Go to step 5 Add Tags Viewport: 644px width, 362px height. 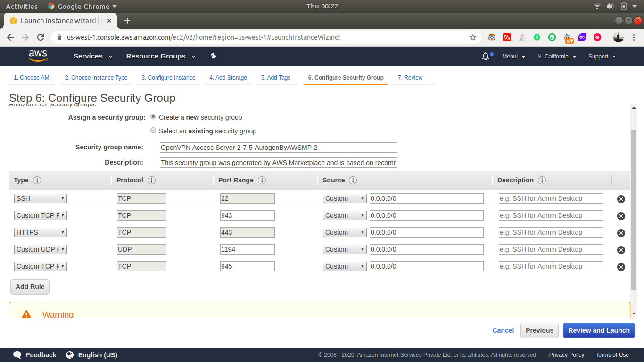coord(276,78)
